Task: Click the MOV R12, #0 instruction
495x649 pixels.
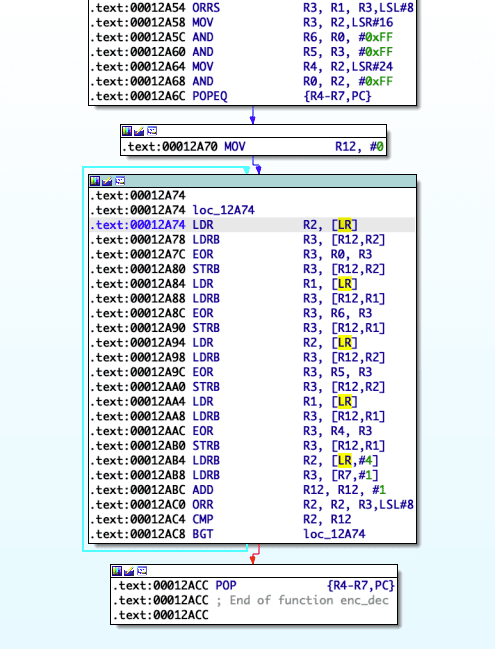Action: click(253, 147)
